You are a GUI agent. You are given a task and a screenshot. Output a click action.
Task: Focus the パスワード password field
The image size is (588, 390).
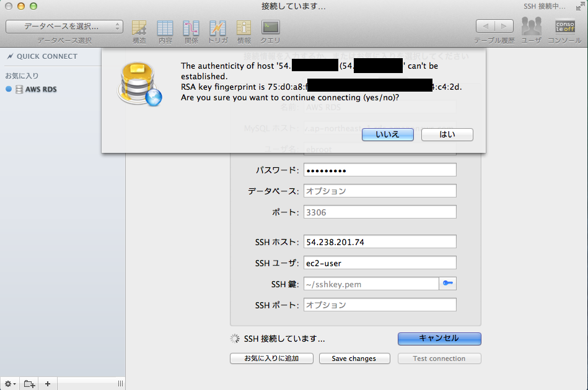pos(380,170)
